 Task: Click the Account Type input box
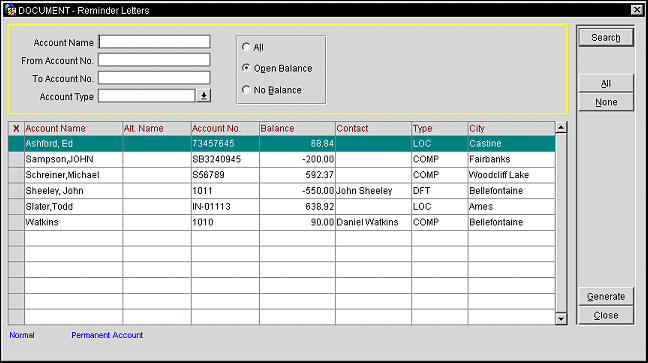(146, 96)
